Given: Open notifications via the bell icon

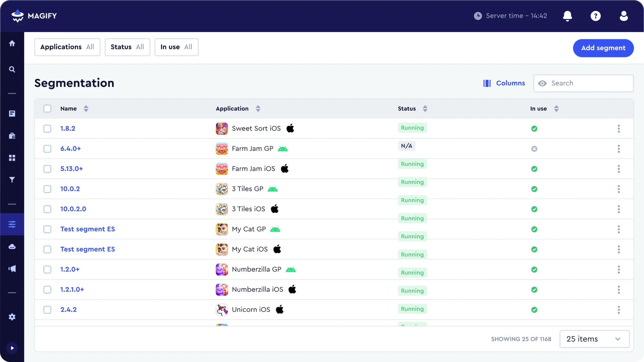Looking at the screenshot, I should click(567, 16).
